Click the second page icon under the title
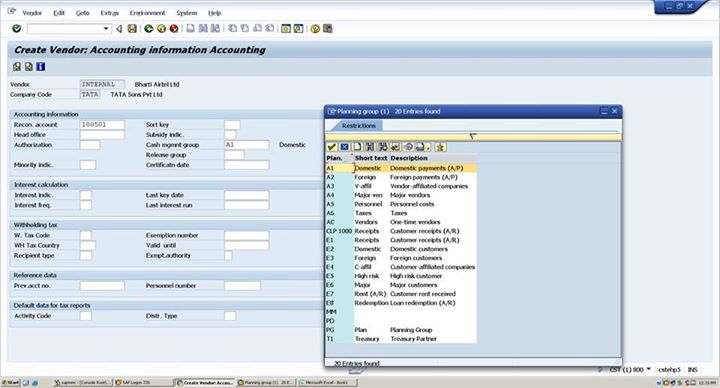The image size is (720, 388). pyautogui.click(x=28, y=67)
